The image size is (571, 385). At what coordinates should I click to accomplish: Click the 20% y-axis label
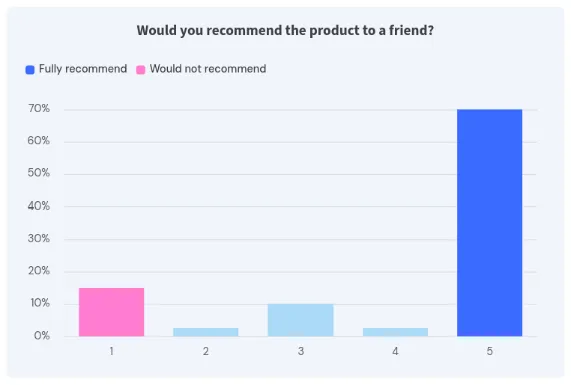[39, 271]
